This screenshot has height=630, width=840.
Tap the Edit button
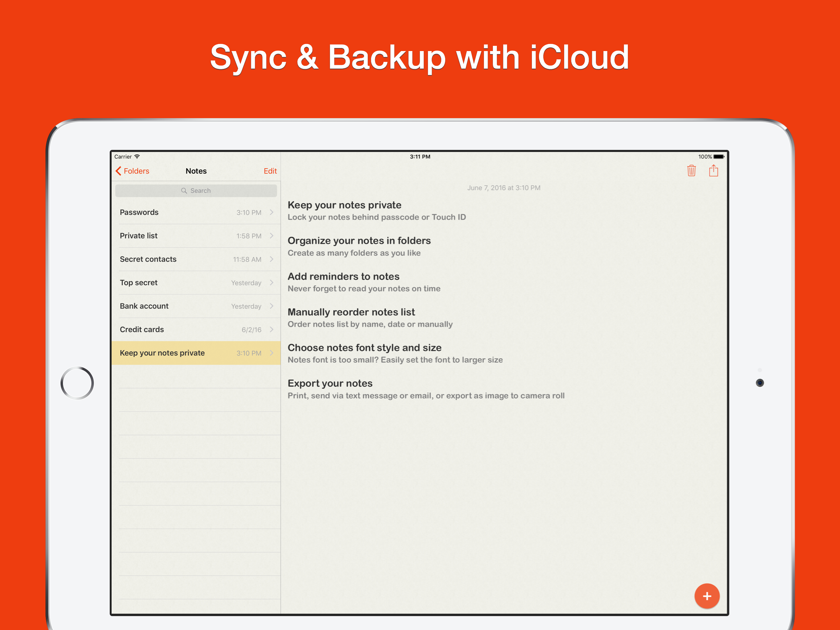tap(270, 171)
